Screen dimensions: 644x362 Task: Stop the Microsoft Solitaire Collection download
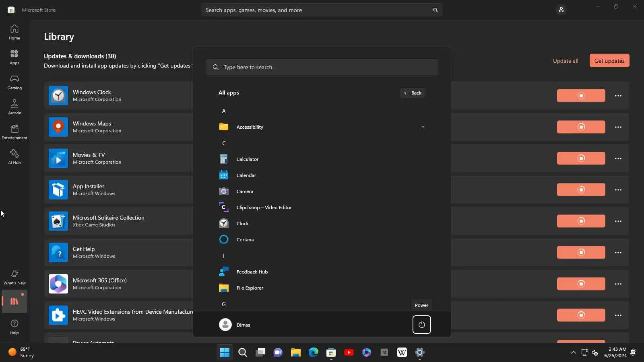tap(581, 221)
